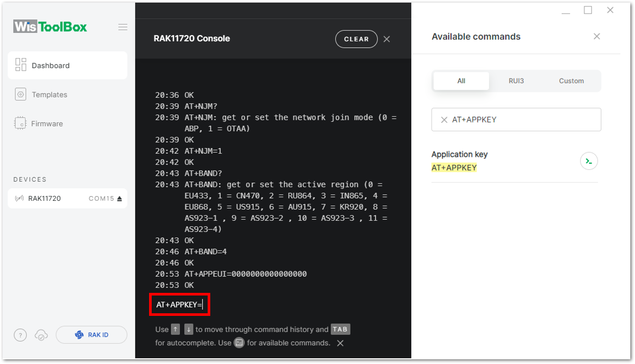Switch to the RUI3 commands tab
Screen dimensions: 635x364
click(516, 81)
